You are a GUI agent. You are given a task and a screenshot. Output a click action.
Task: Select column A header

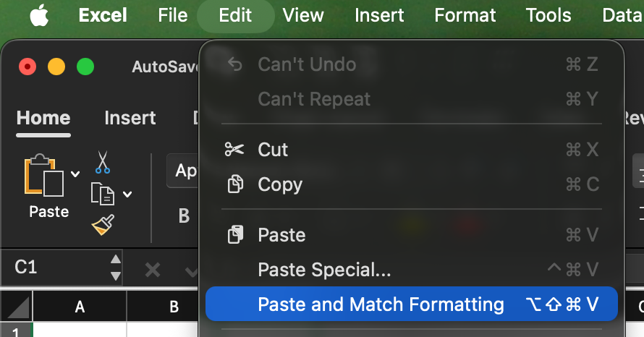[80, 307]
